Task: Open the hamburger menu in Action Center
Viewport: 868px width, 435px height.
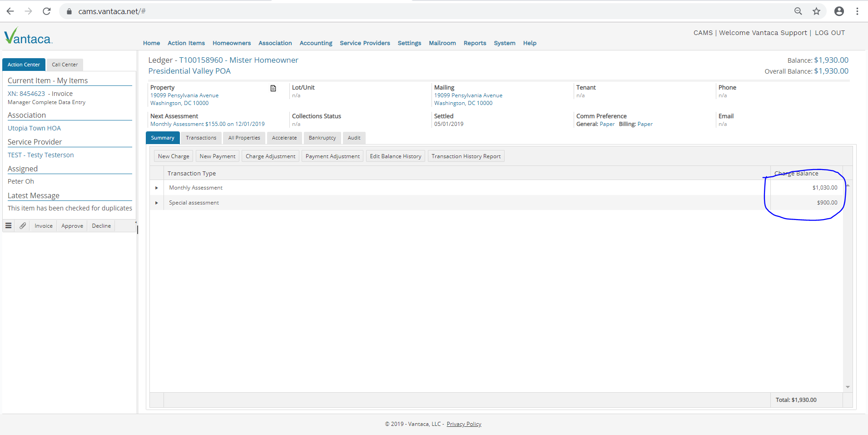Action: pos(9,226)
